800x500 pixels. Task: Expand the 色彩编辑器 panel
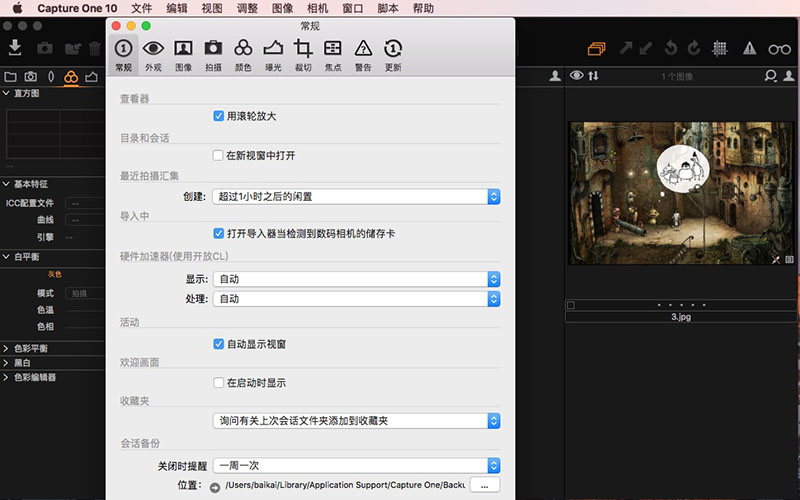[x=6, y=378]
